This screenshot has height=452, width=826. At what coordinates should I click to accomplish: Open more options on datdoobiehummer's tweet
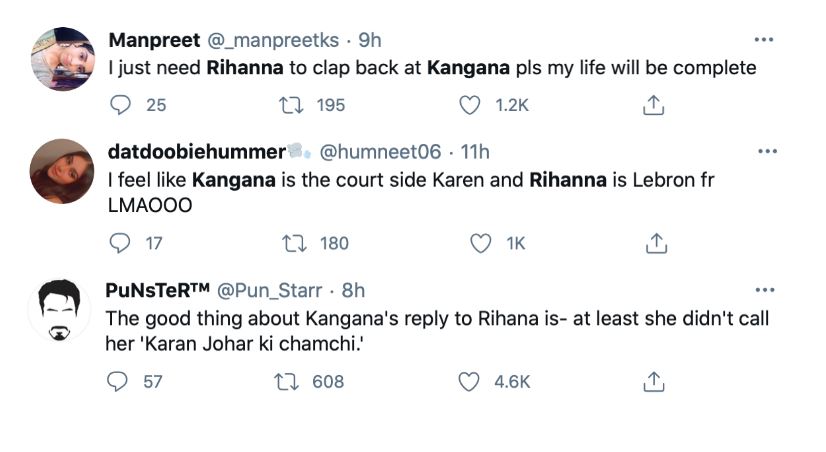click(765, 152)
